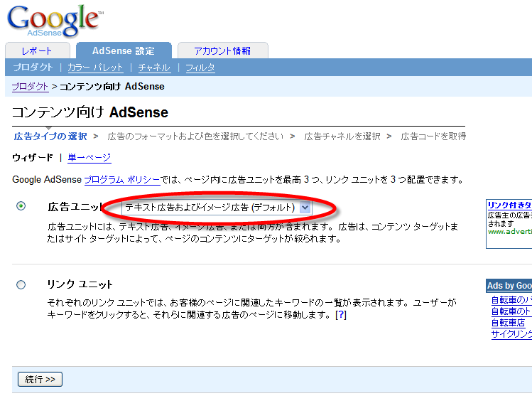Select プロダクト in the sub-navigation bar
This screenshot has width=532, height=396.
(33, 68)
